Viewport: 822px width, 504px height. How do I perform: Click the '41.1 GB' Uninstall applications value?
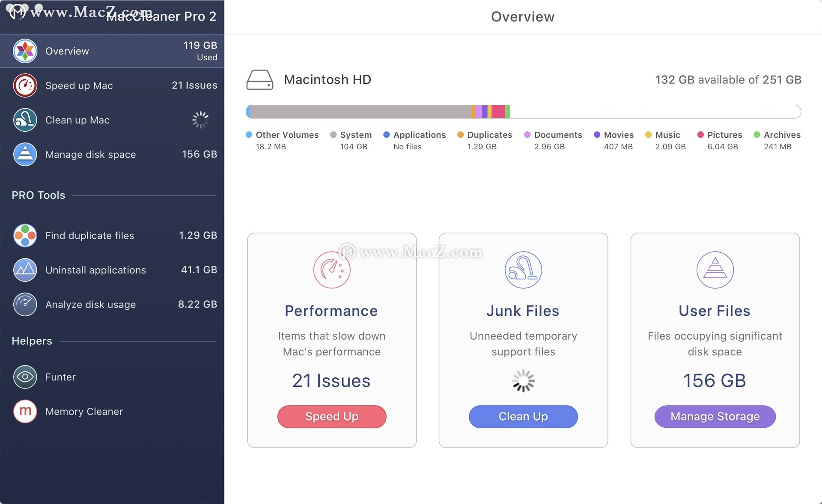tap(199, 270)
